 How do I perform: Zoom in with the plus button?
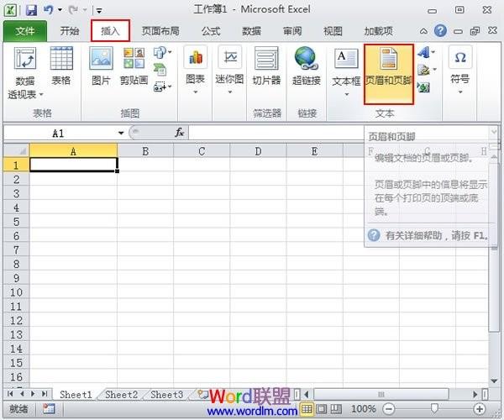pyautogui.click(x=480, y=409)
